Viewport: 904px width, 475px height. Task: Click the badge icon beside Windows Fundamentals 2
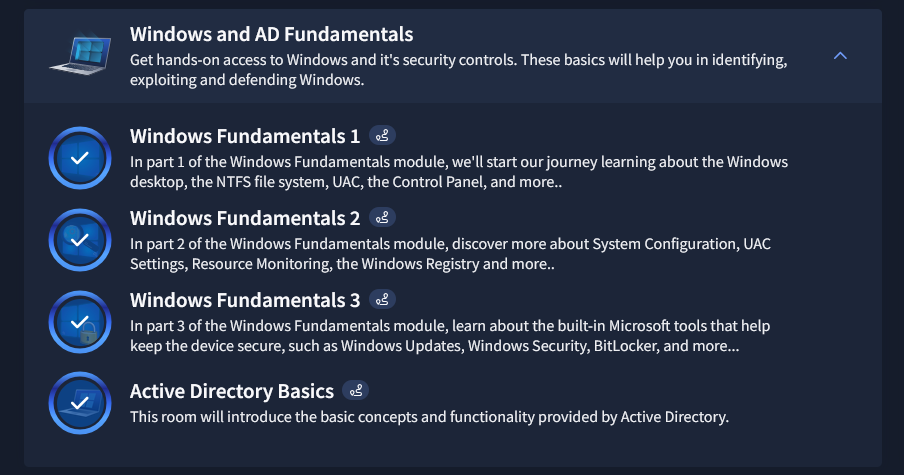click(x=383, y=217)
